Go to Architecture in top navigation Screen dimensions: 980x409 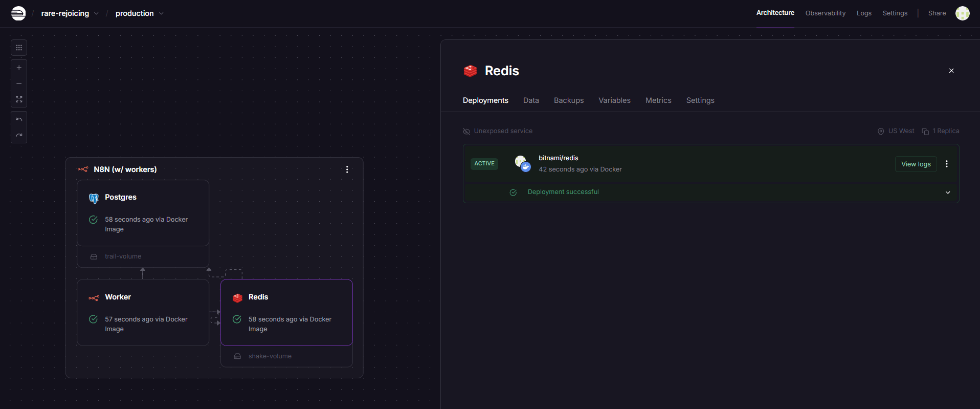click(775, 13)
